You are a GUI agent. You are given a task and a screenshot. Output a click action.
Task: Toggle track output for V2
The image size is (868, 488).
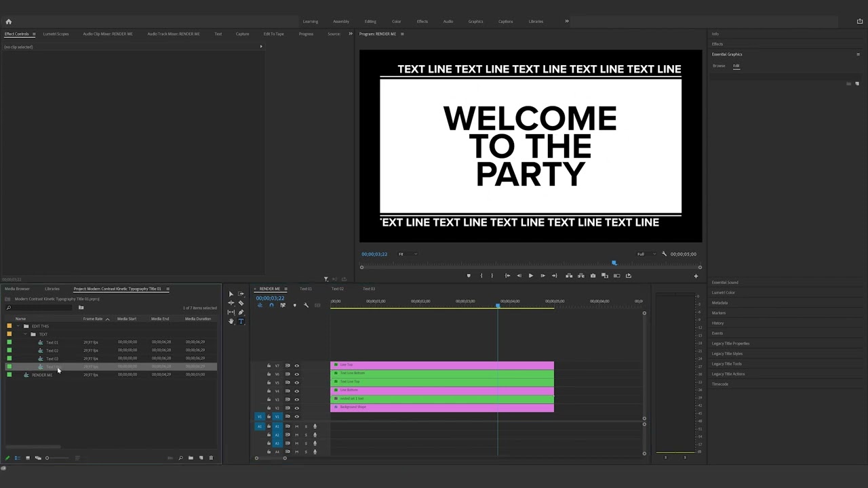point(296,408)
